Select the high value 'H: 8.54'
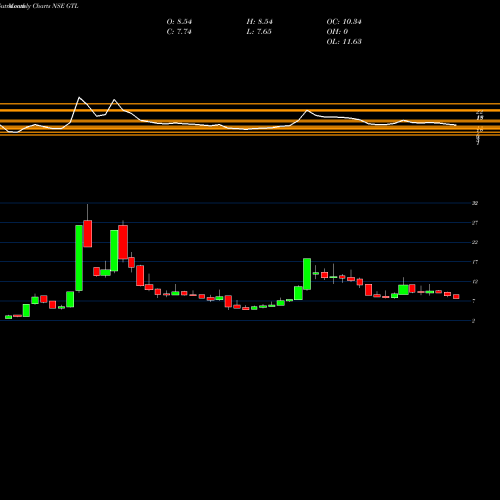500x500 pixels. point(260,22)
